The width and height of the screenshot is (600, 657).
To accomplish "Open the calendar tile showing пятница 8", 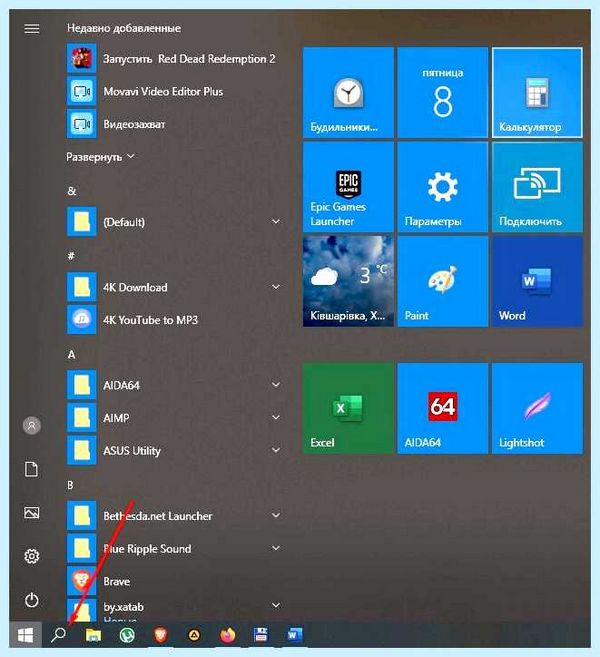I will pos(443,92).
